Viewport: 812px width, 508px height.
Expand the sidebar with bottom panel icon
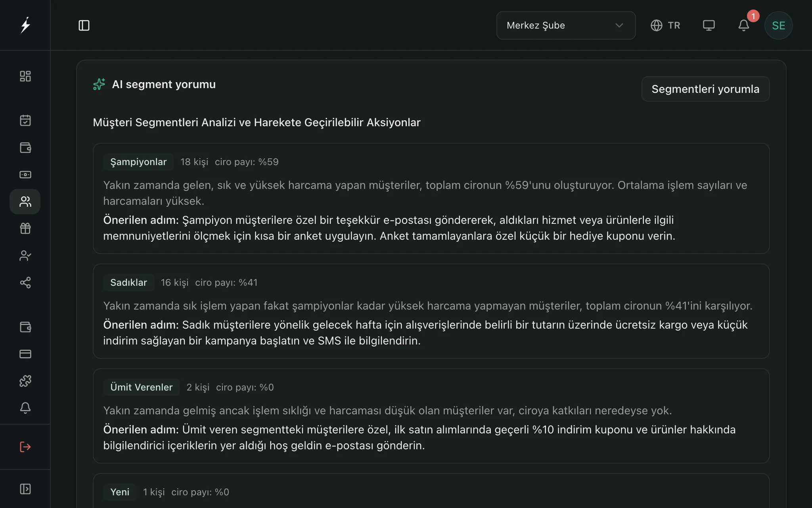(25, 489)
